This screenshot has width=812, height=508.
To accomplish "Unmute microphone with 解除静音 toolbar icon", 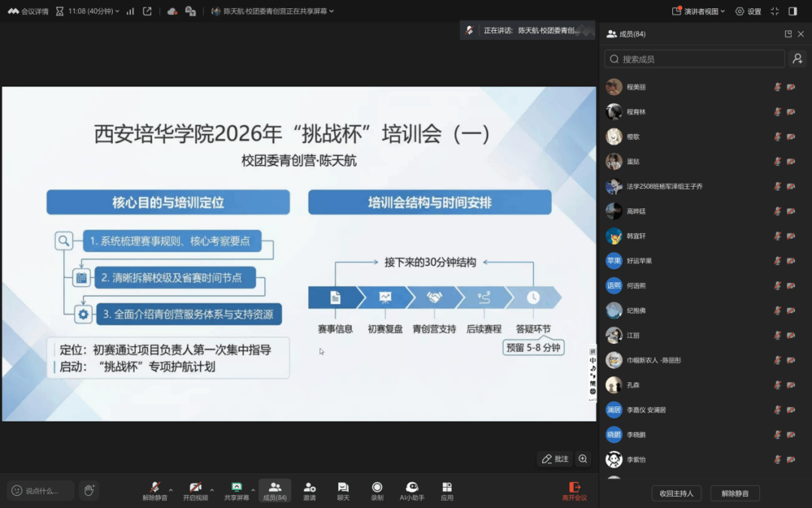I will [x=155, y=489].
